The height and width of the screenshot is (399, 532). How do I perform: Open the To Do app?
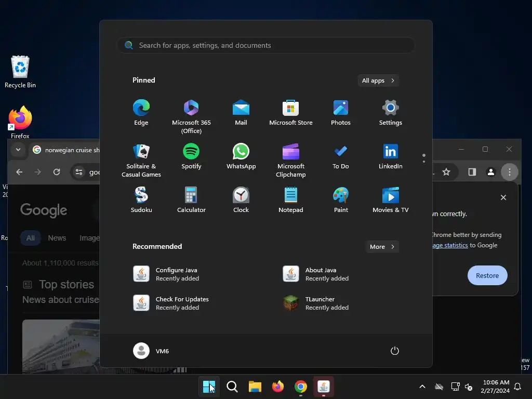point(341,156)
